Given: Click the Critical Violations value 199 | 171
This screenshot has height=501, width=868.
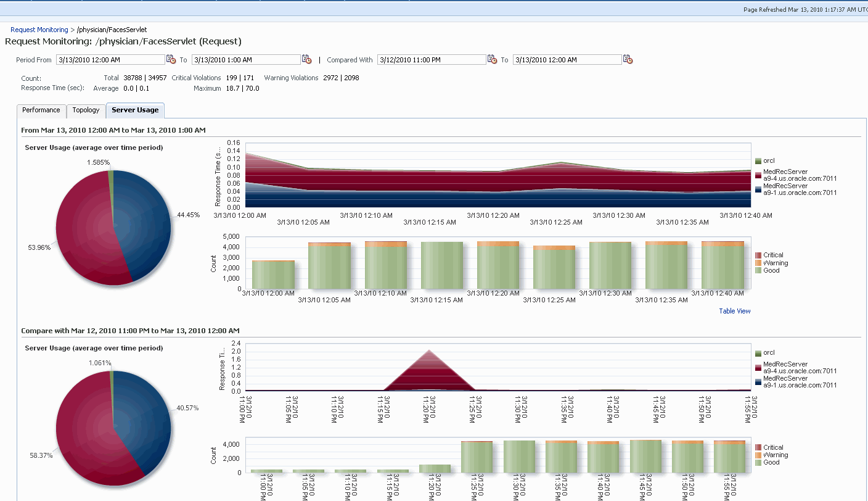Looking at the screenshot, I should (x=239, y=78).
